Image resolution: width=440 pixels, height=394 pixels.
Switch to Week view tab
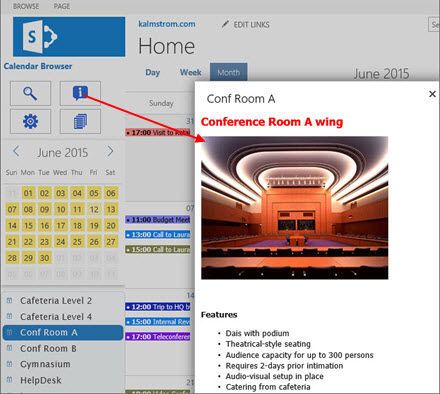pyautogui.click(x=191, y=72)
